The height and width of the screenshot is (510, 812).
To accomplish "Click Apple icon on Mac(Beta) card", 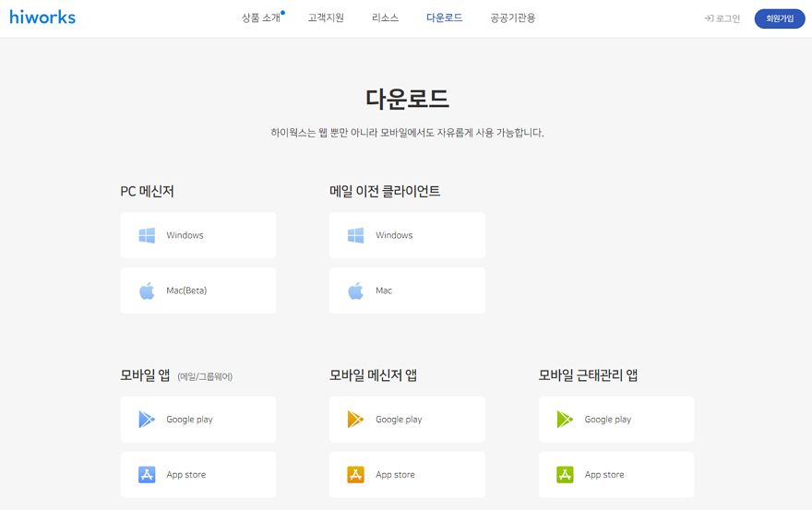I will tap(147, 291).
